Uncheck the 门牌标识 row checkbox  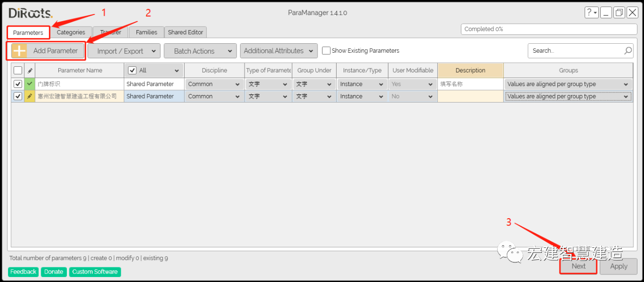pyautogui.click(x=18, y=84)
